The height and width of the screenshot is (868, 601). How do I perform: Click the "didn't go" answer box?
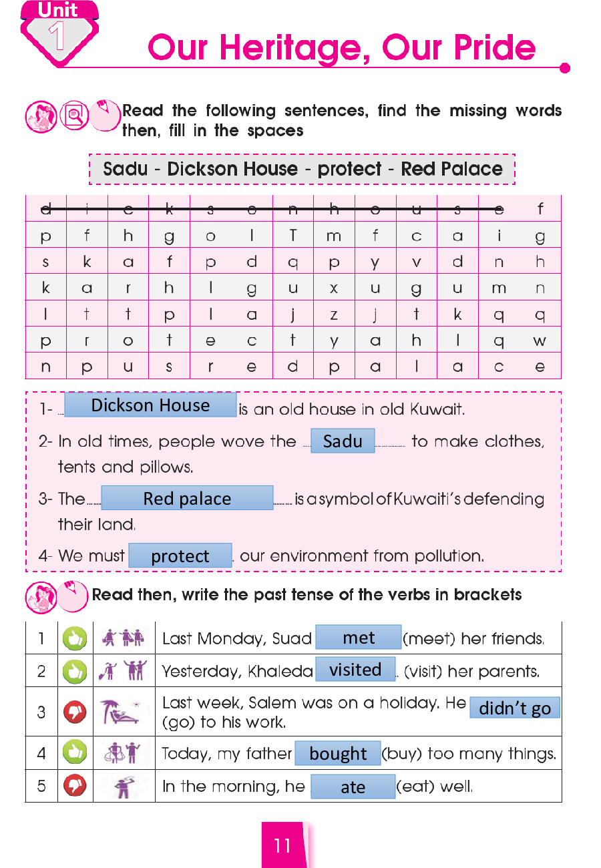pyautogui.click(x=515, y=708)
